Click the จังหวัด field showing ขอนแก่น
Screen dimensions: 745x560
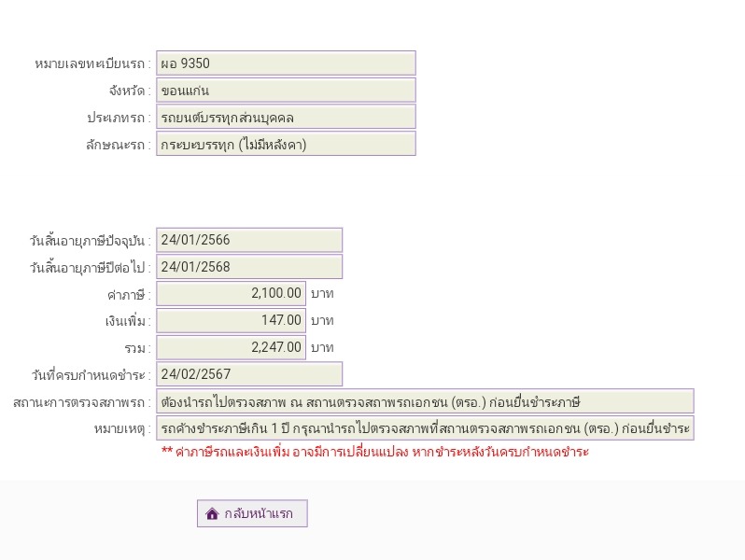click(x=286, y=91)
